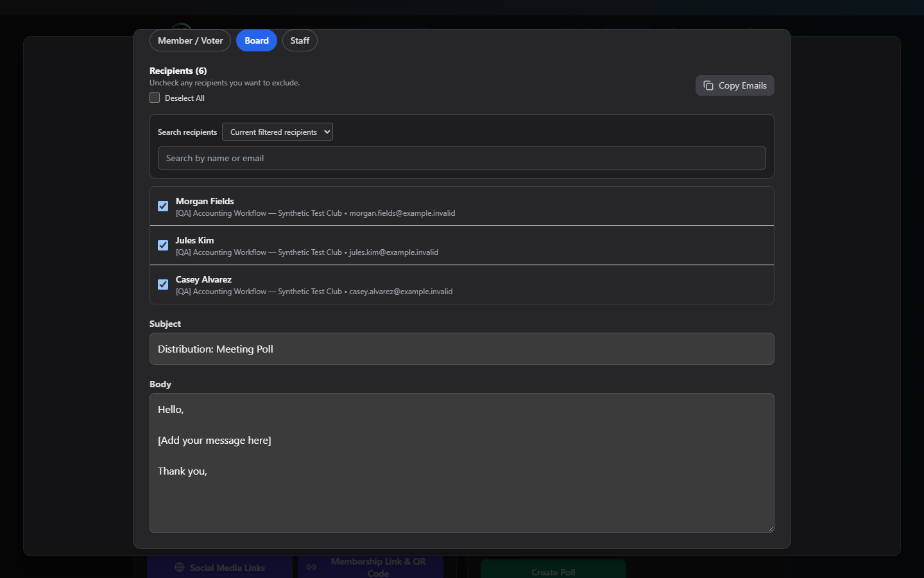
Task: Click the 'Uncheck any recipients you want to exclude' text
Action: [x=225, y=83]
